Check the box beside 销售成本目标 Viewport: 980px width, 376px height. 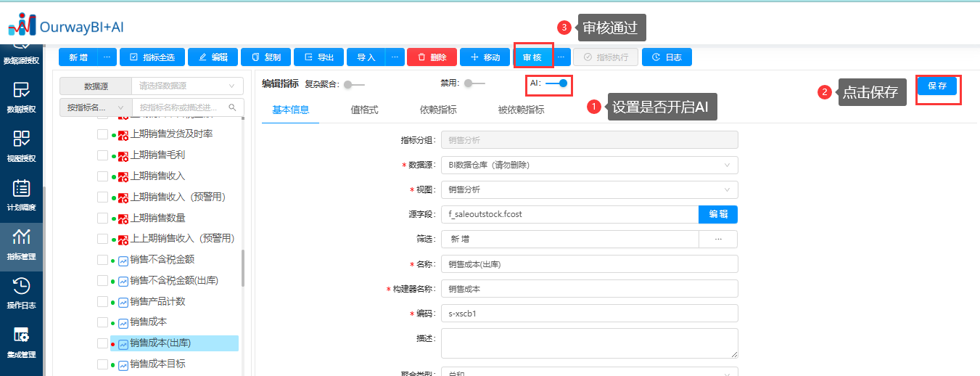click(x=102, y=364)
